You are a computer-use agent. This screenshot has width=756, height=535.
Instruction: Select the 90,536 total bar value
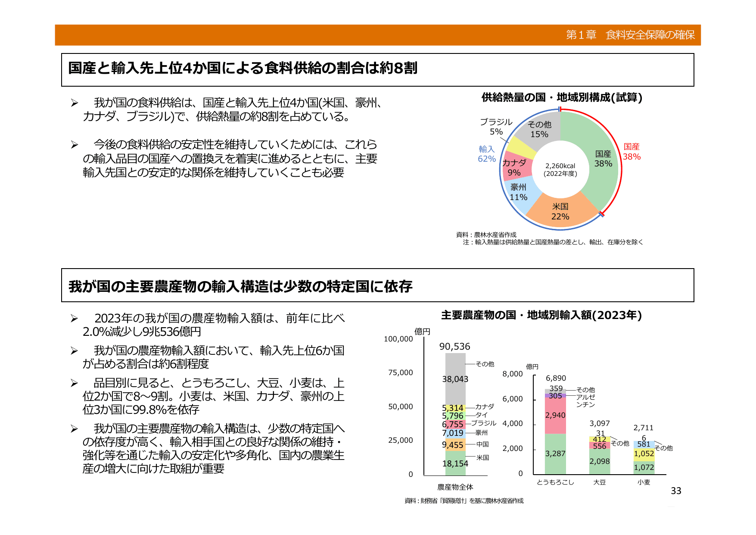click(x=454, y=346)
